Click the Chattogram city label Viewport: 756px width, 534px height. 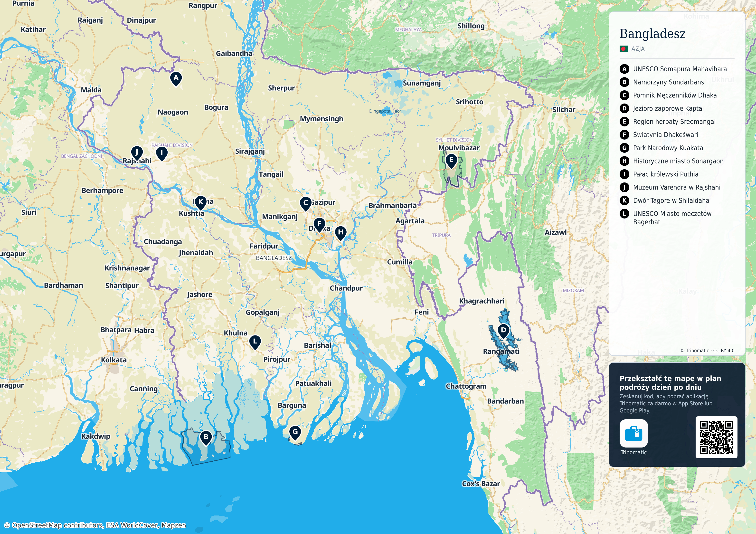pyautogui.click(x=466, y=386)
